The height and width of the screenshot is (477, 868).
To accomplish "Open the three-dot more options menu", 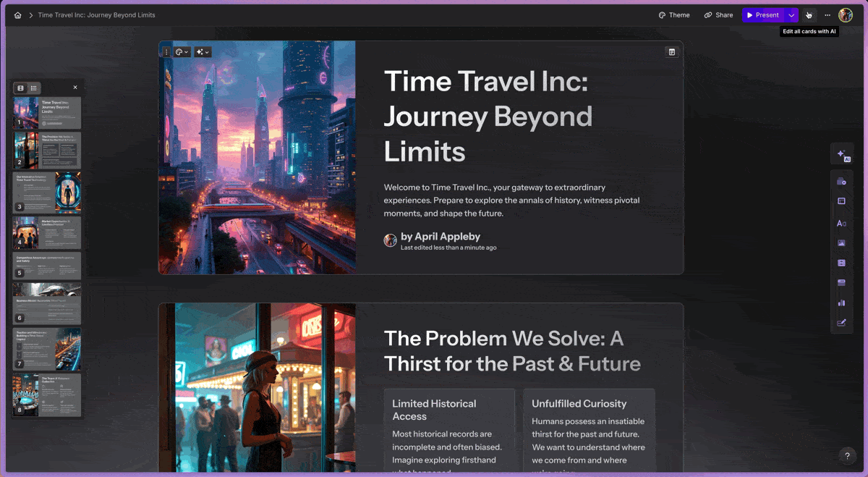I will pos(827,15).
